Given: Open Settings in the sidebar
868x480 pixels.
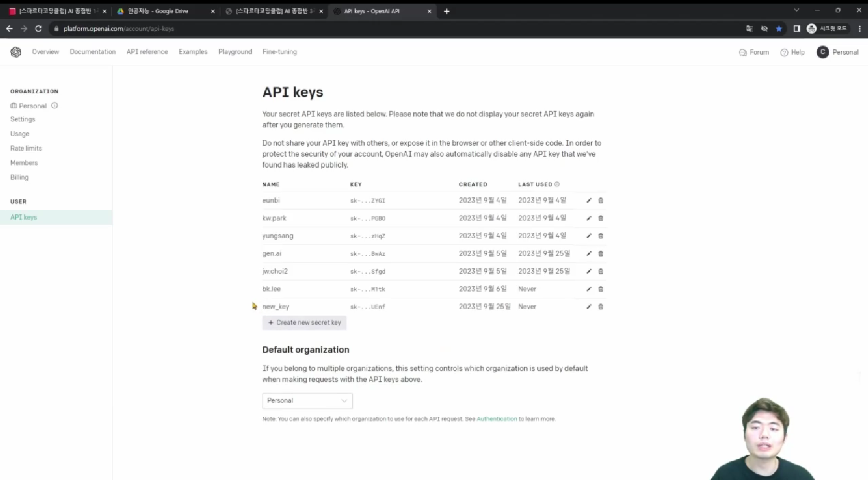Looking at the screenshot, I should point(23,119).
